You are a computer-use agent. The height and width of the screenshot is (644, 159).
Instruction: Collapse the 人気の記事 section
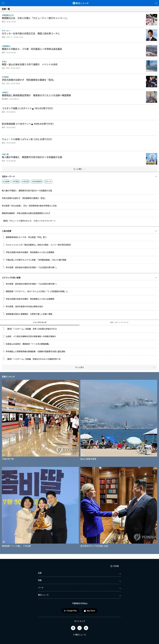pos(156,231)
